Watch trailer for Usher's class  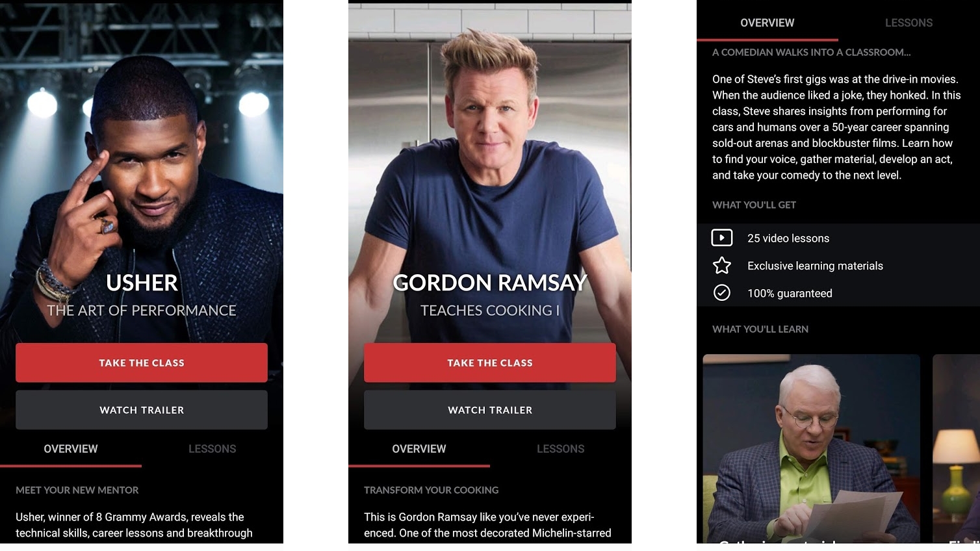coord(142,410)
